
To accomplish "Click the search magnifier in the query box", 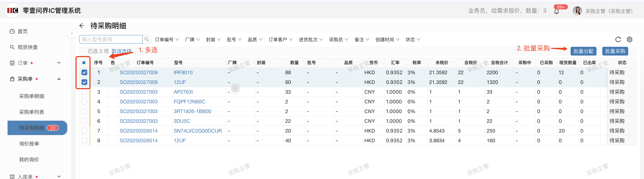I will [x=147, y=39].
